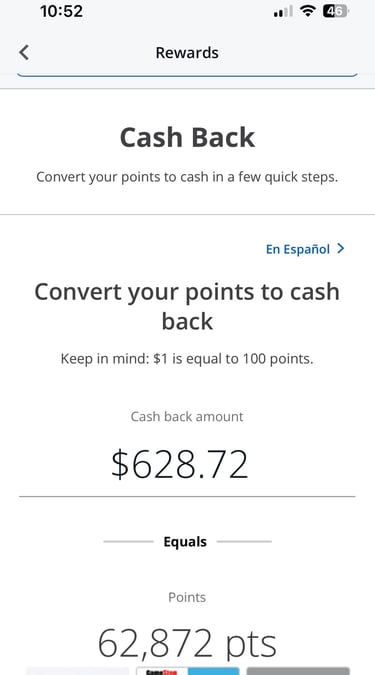375x675 pixels.
Task: Tap the chevron next to En Español
Action: [341, 248]
